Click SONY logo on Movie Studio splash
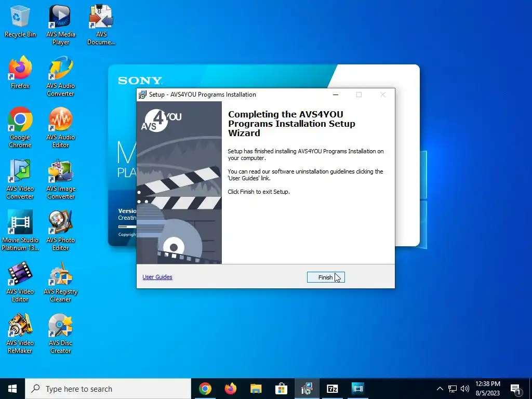Viewport: 532px width, 399px height. pyautogui.click(x=140, y=81)
